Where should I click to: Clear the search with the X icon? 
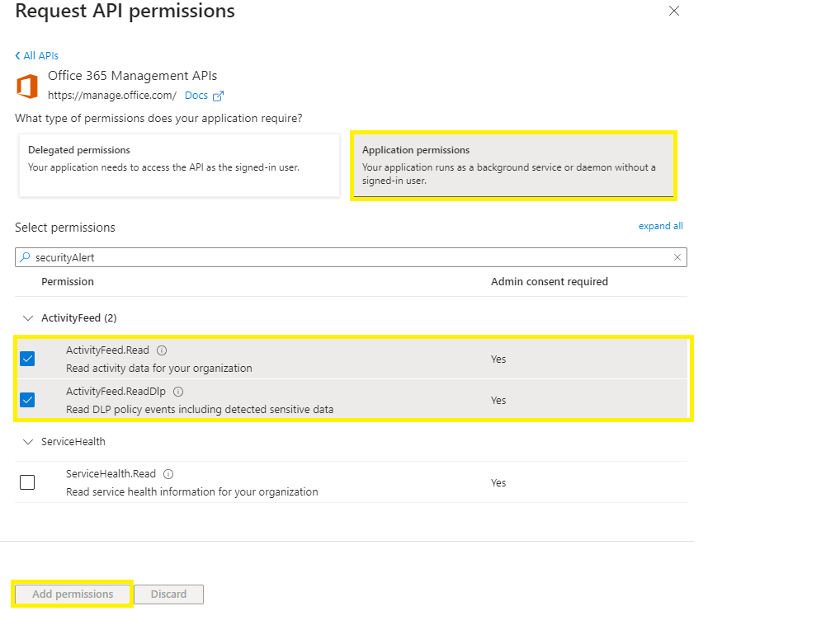tap(677, 256)
